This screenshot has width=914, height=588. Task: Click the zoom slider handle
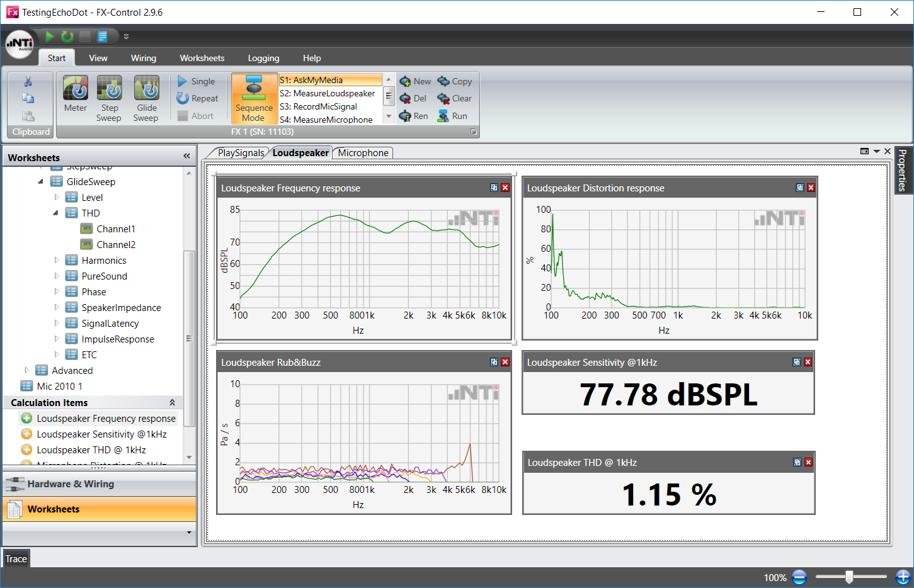(849, 577)
